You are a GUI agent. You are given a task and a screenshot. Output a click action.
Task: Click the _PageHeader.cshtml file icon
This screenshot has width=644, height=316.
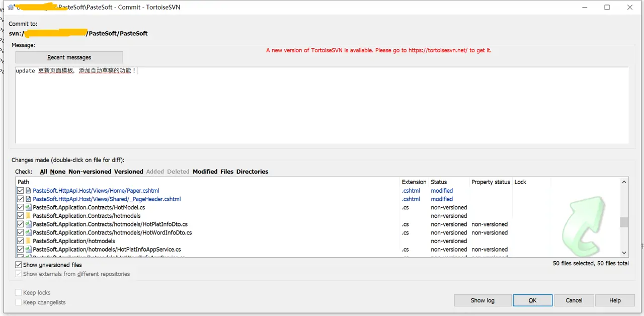click(x=28, y=199)
